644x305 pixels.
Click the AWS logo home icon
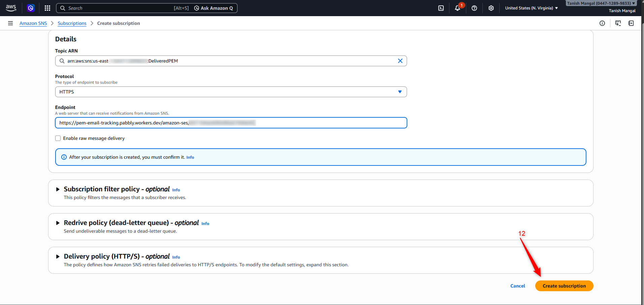pos(11,8)
